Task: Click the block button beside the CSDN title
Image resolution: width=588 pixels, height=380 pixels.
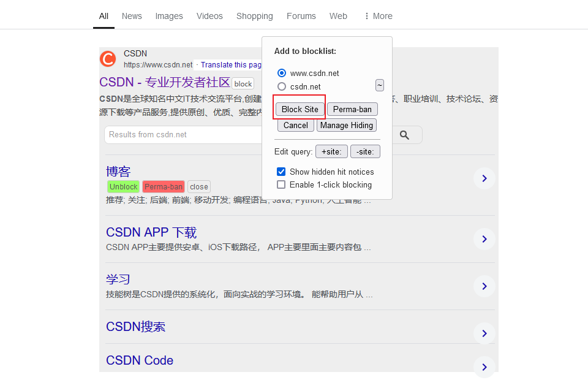Action: [243, 83]
